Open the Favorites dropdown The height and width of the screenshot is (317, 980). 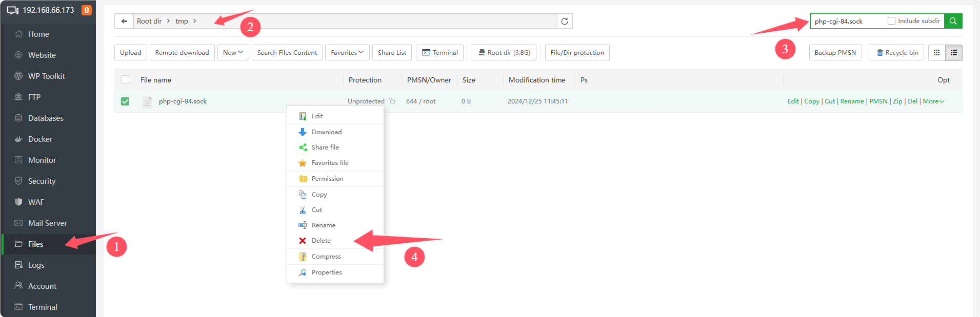pyautogui.click(x=347, y=53)
